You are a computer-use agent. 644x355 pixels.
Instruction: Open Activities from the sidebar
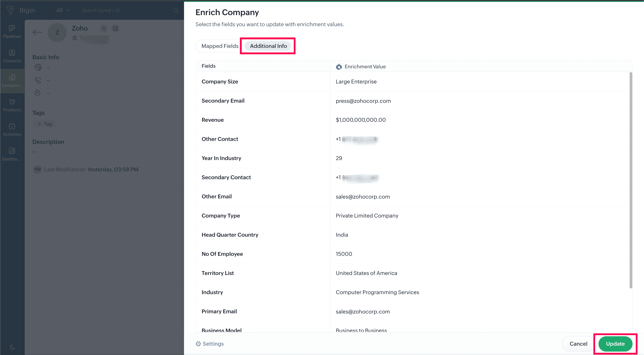click(x=12, y=130)
